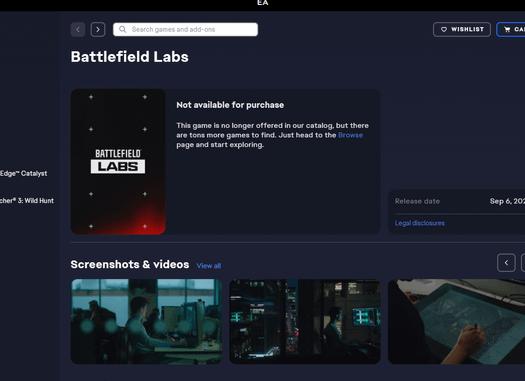Image resolution: width=525 pixels, height=381 pixels.
Task: Select Witcher 3: Wild Hunt in sidebar
Action: pyautogui.click(x=27, y=201)
